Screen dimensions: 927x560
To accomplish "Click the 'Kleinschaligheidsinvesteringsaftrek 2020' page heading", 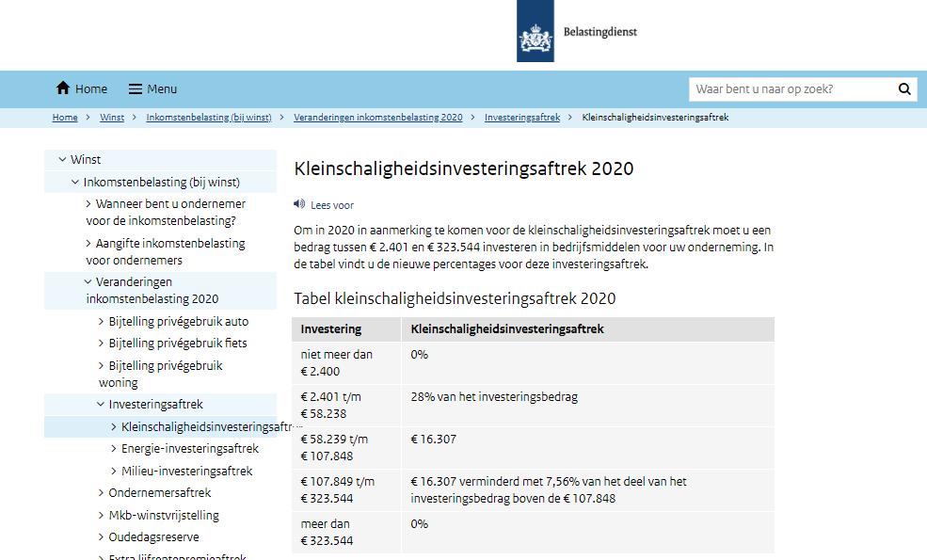I will (x=463, y=168).
